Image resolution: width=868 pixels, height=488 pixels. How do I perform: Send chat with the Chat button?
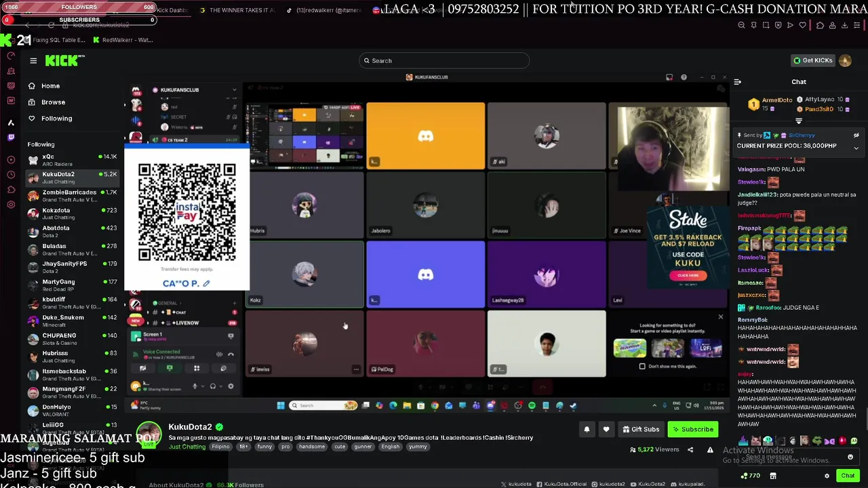(x=848, y=476)
